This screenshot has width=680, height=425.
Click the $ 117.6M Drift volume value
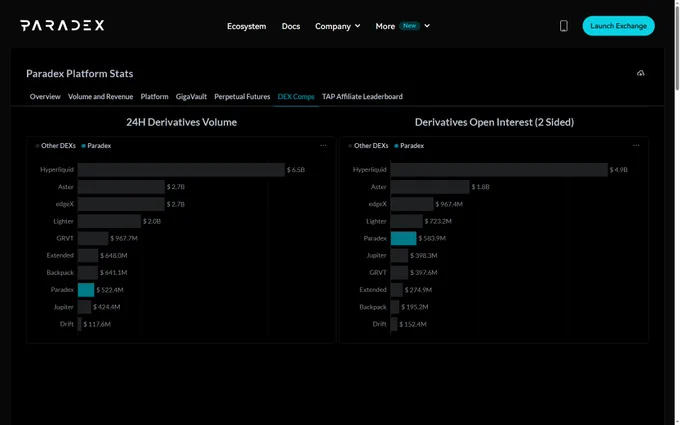pos(97,324)
